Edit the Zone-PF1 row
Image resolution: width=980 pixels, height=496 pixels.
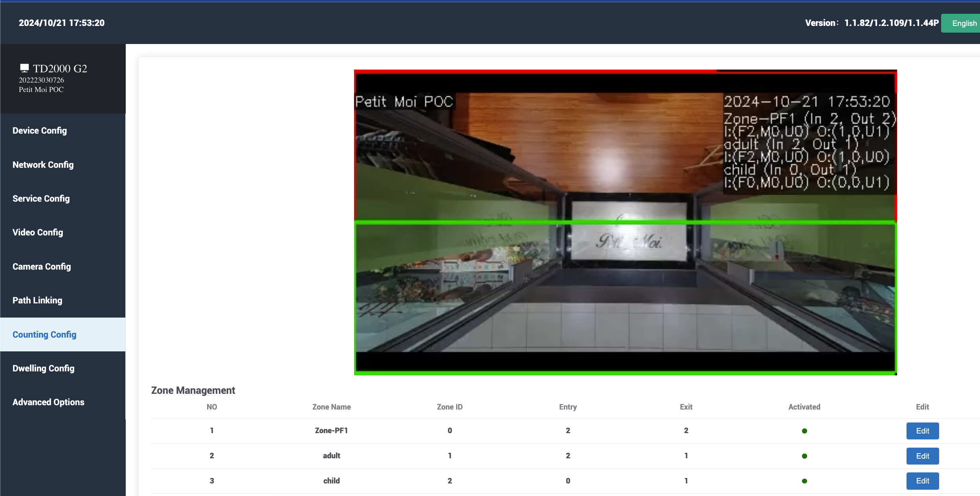pyautogui.click(x=922, y=431)
